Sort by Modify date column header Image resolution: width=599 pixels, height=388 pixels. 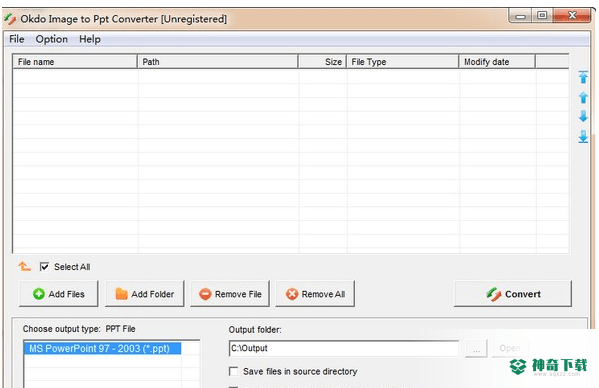[x=497, y=62]
